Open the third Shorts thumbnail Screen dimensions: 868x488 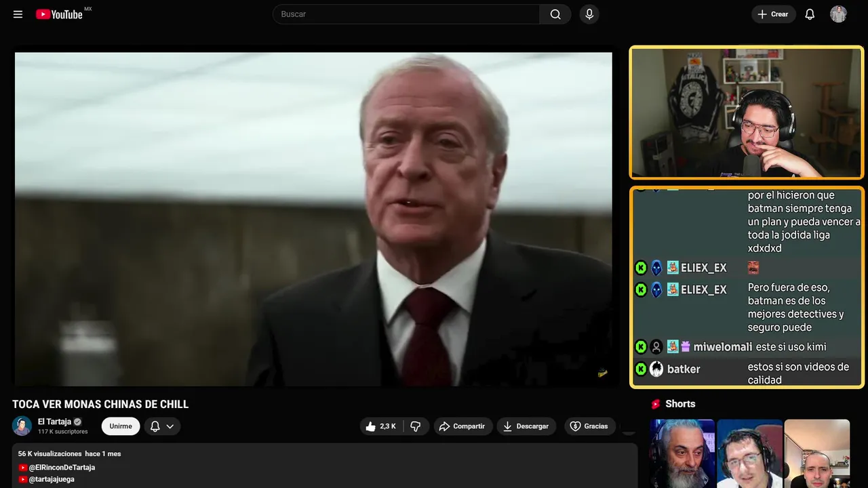point(816,453)
